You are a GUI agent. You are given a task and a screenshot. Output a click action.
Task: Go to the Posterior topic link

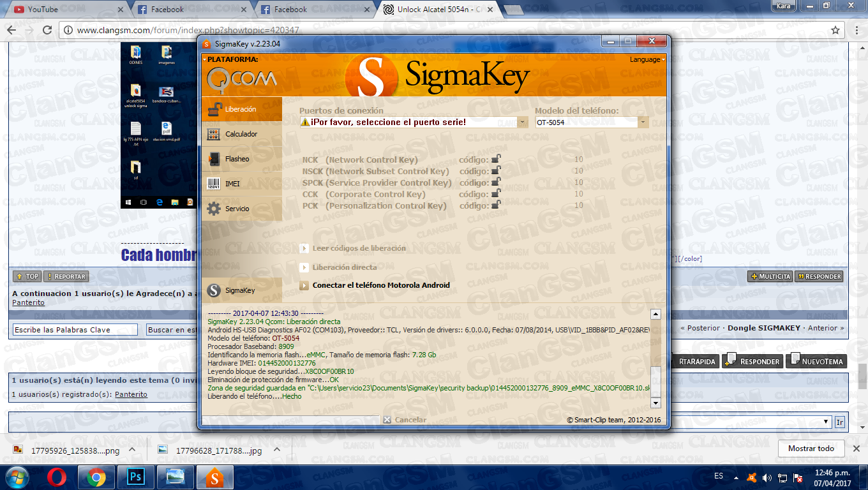[x=703, y=328]
